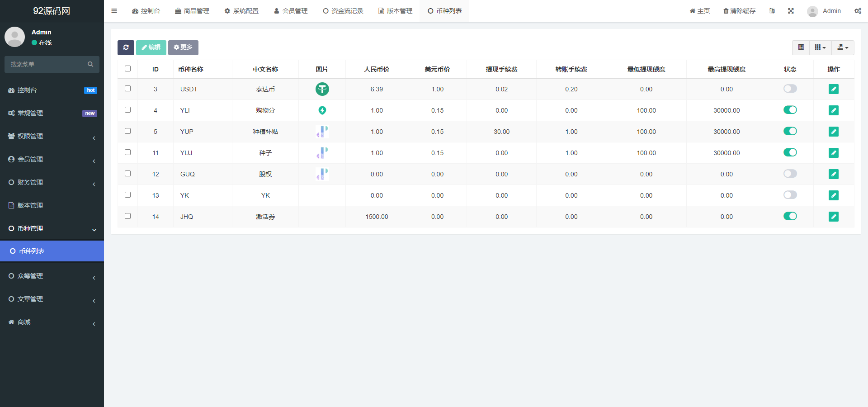The width and height of the screenshot is (868, 407).
Task: Open the export data dropdown
Action: point(843,47)
